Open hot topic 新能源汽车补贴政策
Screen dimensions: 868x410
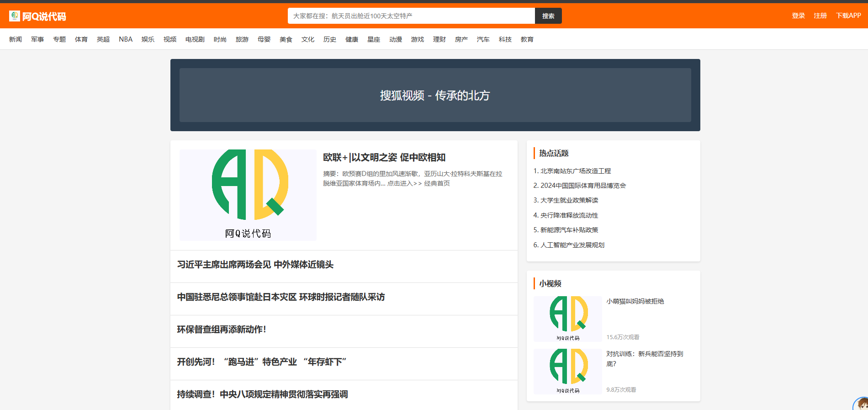pyautogui.click(x=566, y=230)
